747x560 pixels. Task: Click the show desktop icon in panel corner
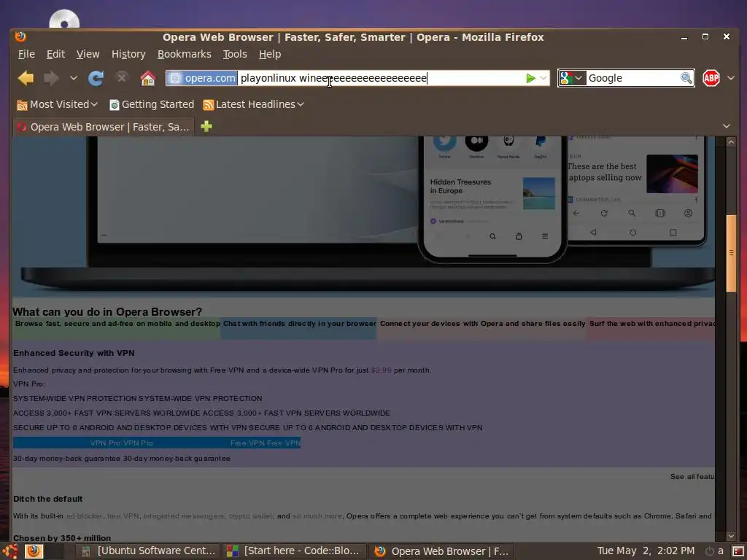point(738,551)
